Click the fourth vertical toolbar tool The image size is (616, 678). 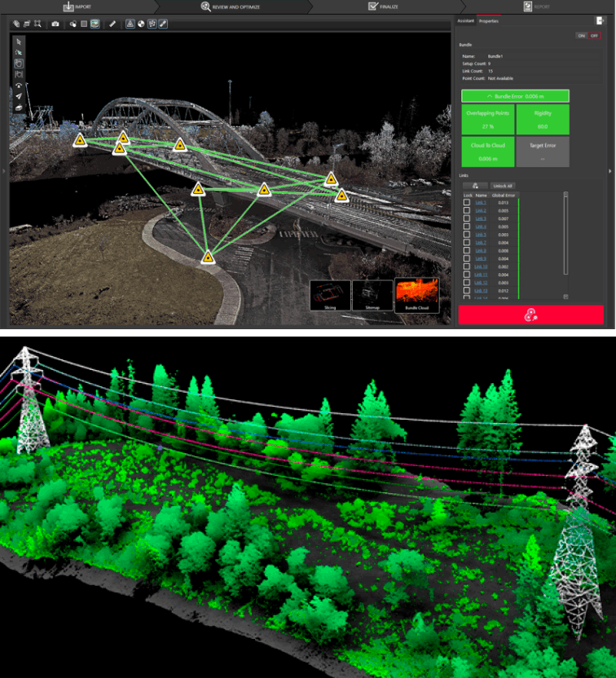19,74
